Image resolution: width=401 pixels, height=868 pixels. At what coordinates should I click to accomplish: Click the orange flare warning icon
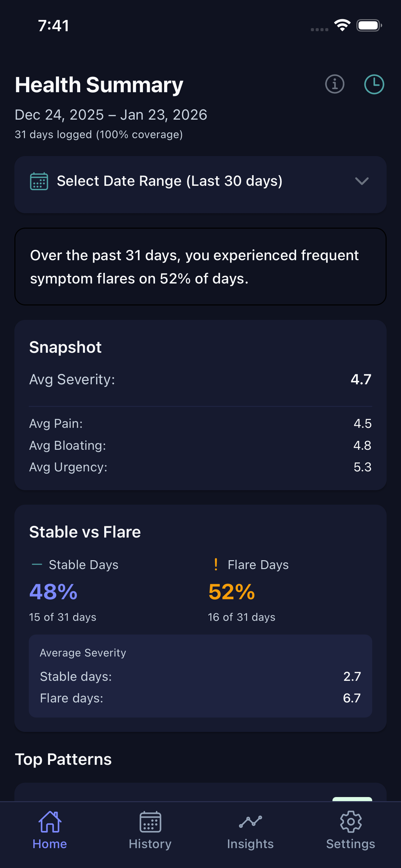tap(216, 565)
